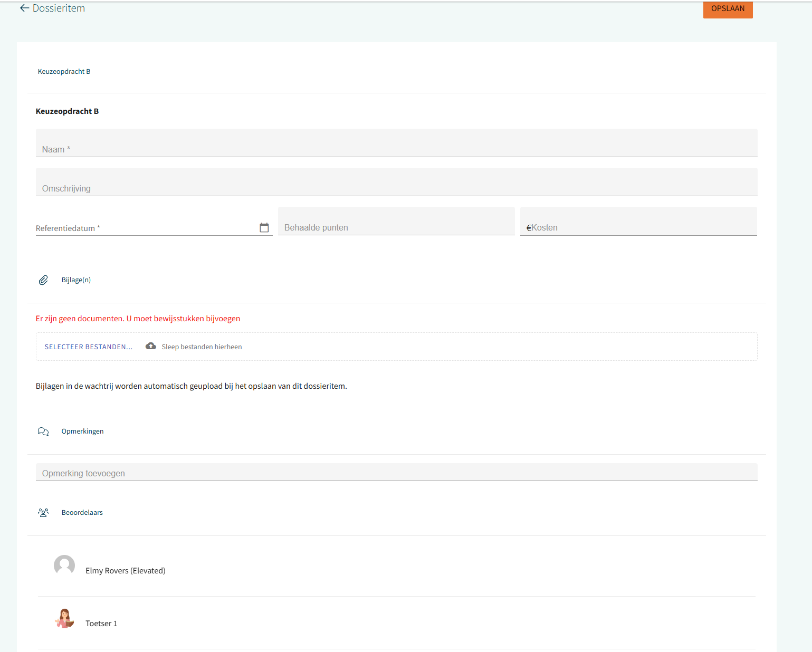Click the cloud upload icon
The height and width of the screenshot is (652, 812).
[151, 346]
